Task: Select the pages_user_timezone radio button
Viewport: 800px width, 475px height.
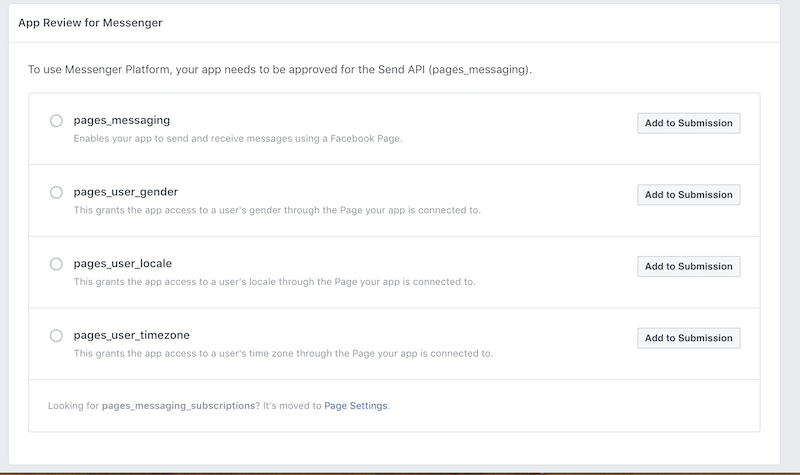Action: (x=56, y=336)
